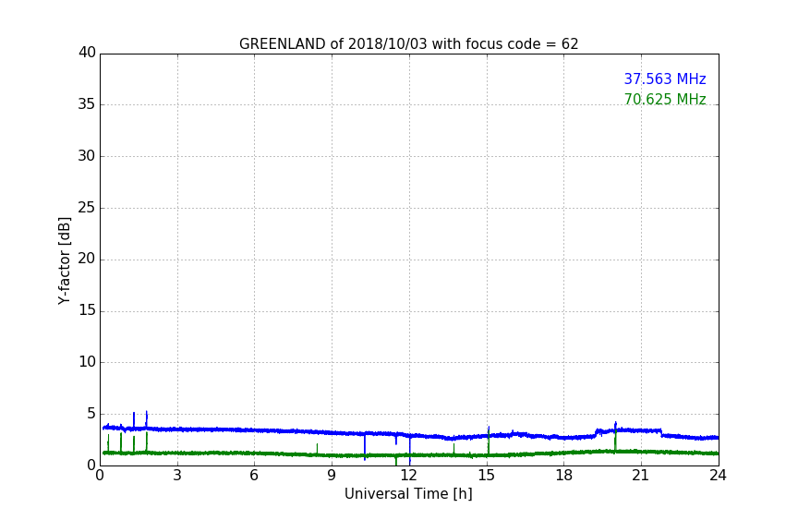Click the y-axis tick label 35
This screenshot has height=532, width=798.
coord(87,104)
